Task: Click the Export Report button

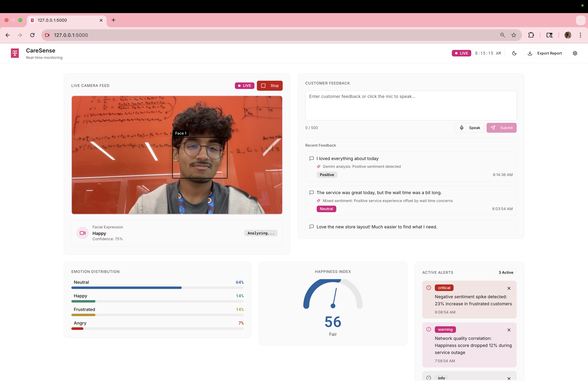Action: (x=545, y=53)
